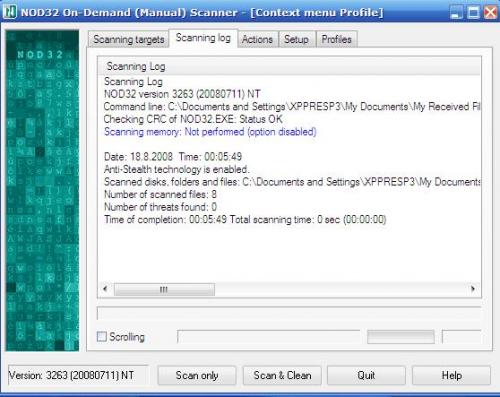Enable the Scrolling checkbox

click(x=102, y=336)
